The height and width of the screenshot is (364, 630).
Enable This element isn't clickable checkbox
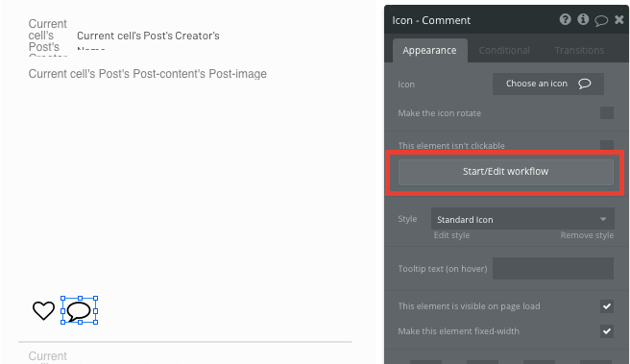607,145
